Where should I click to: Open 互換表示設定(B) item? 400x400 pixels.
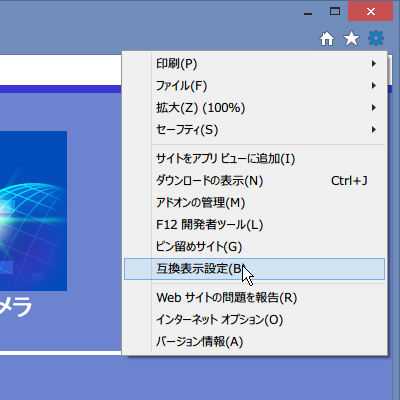pyautogui.click(x=255, y=269)
